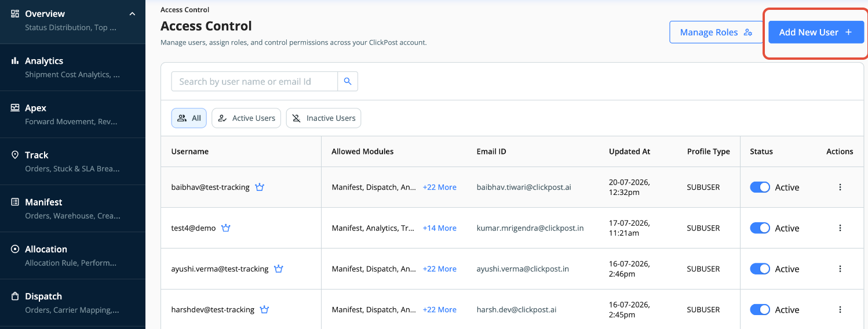Select the Inactive Users filter tab
Viewport: 868px width, 329px height.
click(323, 118)
